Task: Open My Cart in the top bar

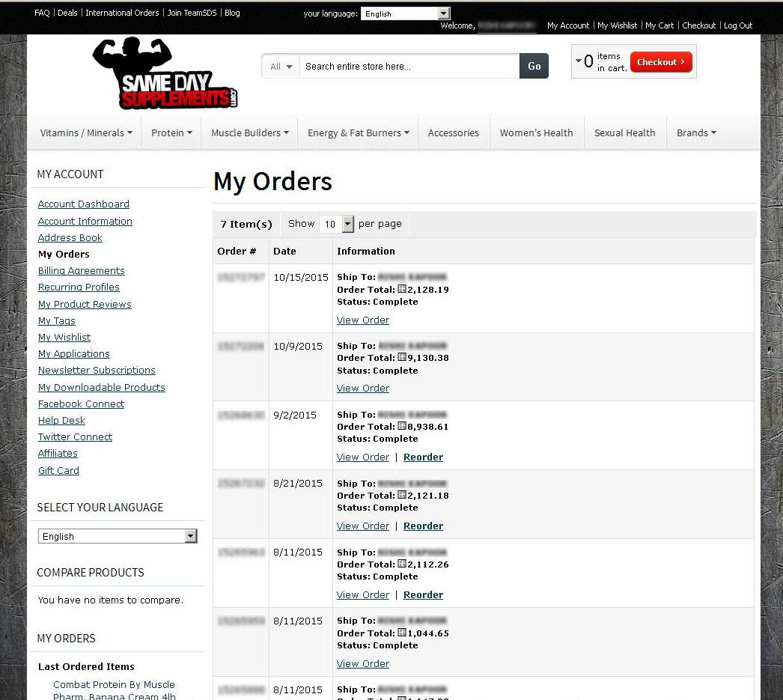Action: pos(659,25)
